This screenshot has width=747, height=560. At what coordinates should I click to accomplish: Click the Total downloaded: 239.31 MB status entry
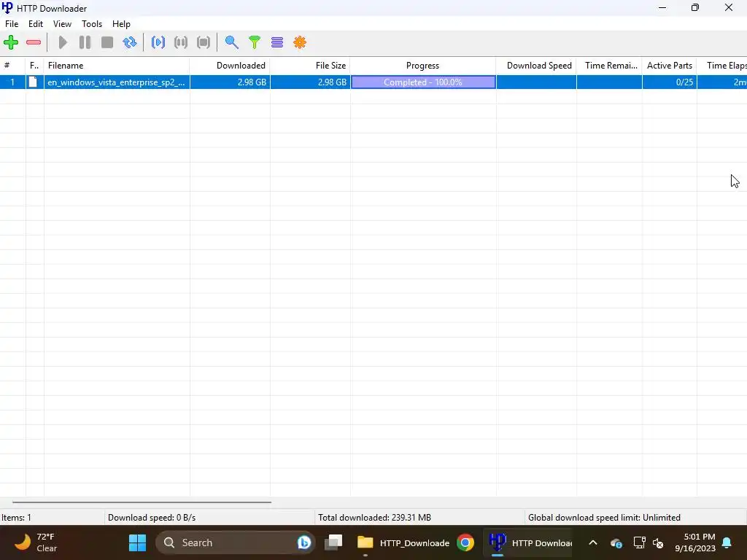pyautogui.click(x=419, y=517)
